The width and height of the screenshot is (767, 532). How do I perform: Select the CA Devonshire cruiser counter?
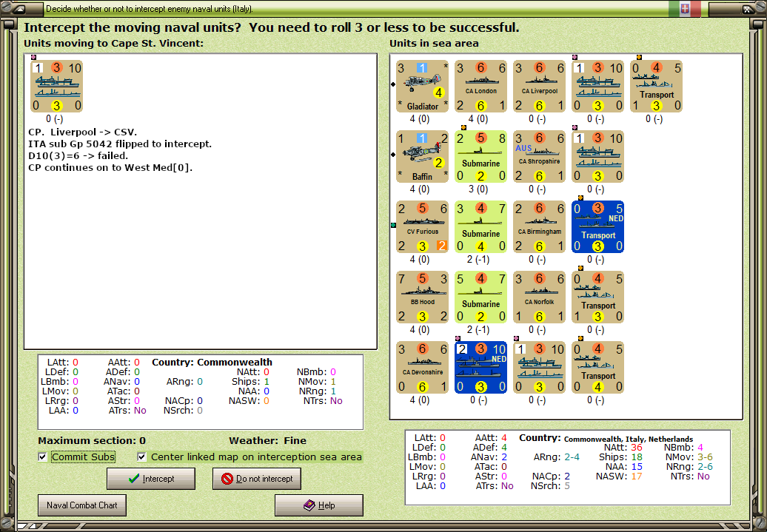pos(422,367)
